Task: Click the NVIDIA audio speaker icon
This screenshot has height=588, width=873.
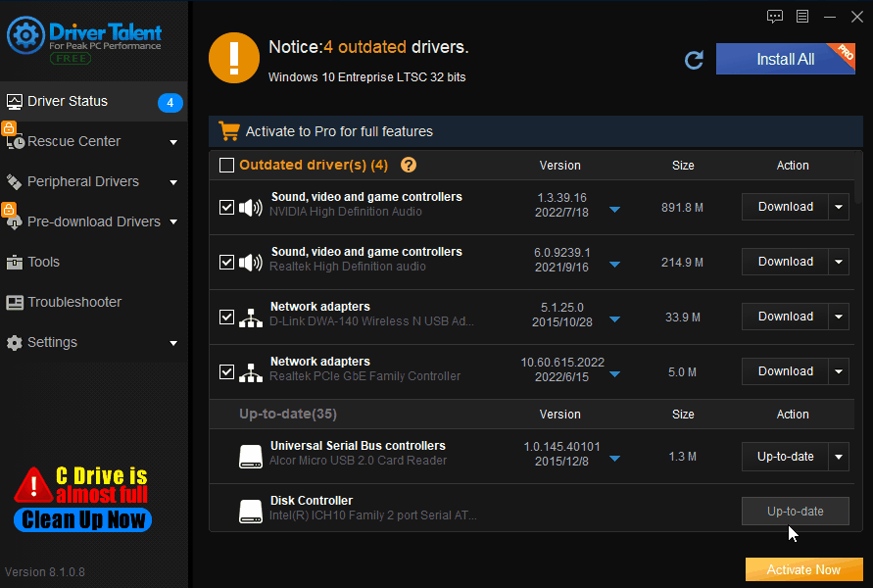Action: pyautogui.click(x=251, y=208)
